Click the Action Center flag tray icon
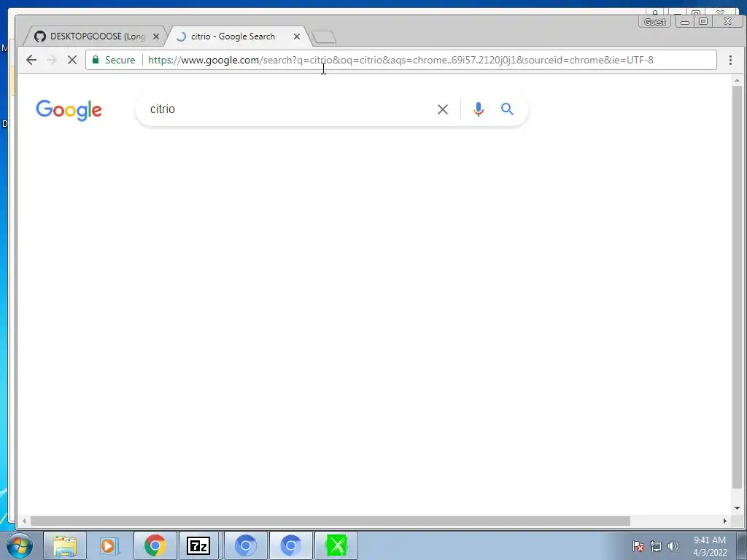 (638, 546)
